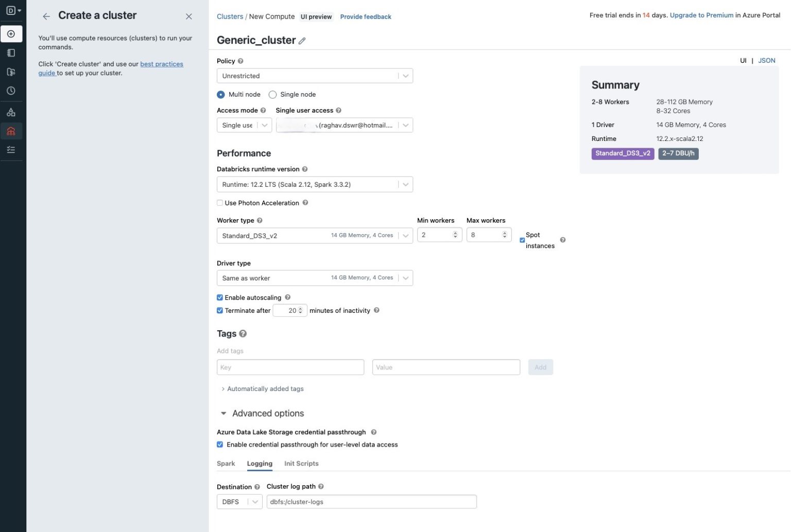Image resolution: width=791 pixels, height=532 pixels.
Task: Enable Use Photon Acceleration
Action: coord(220,203)
